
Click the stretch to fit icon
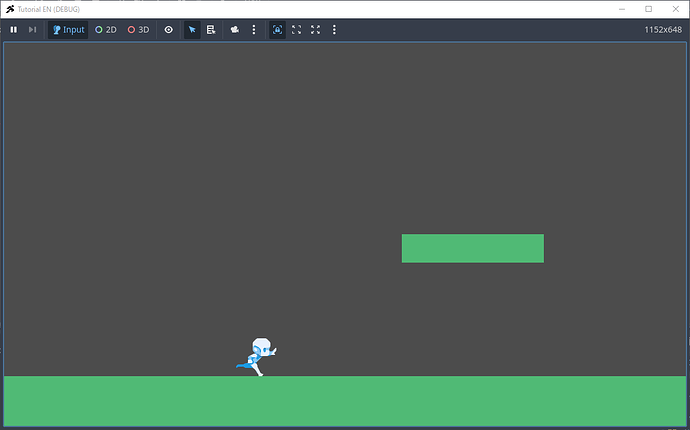point(315,30)
